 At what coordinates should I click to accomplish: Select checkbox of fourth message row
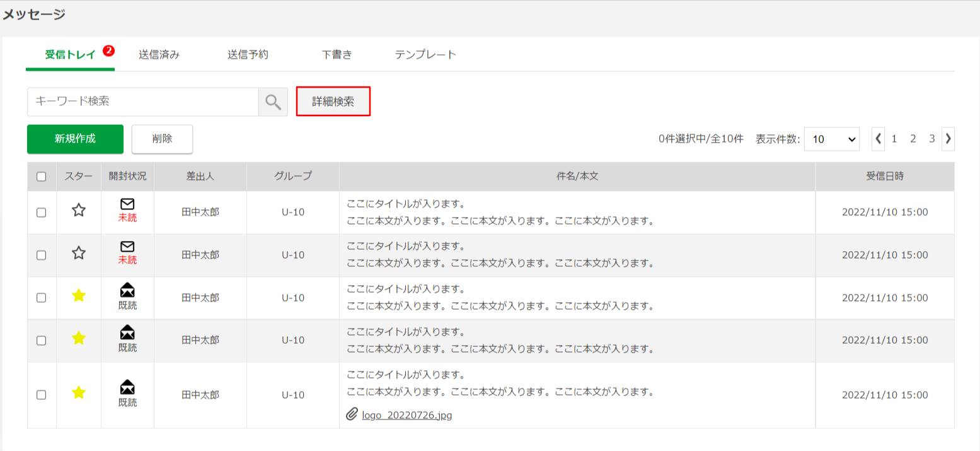[x=42, y=340]
